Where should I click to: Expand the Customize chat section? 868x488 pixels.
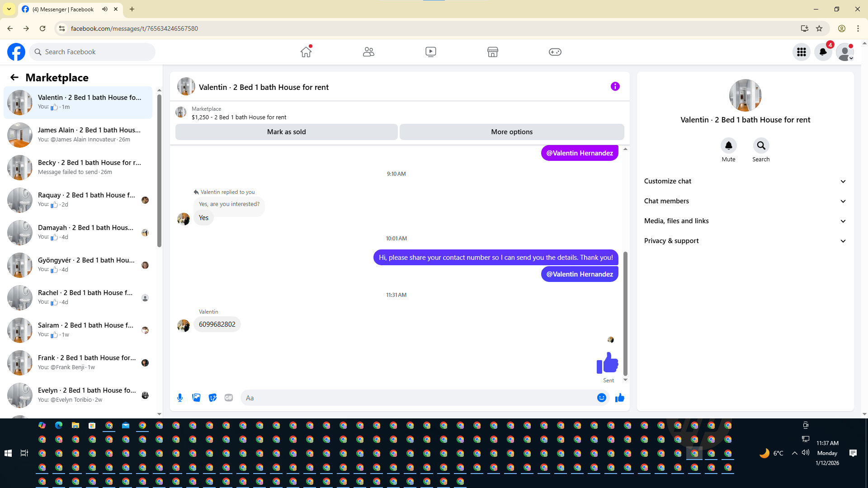click(x=745, y=181)
